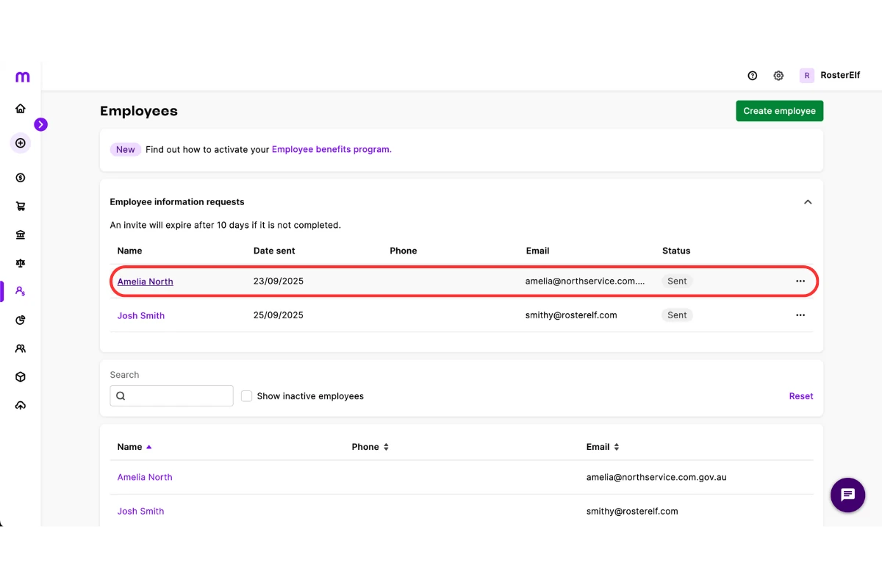Click the magnifier icon in search box

click(121, 395)
